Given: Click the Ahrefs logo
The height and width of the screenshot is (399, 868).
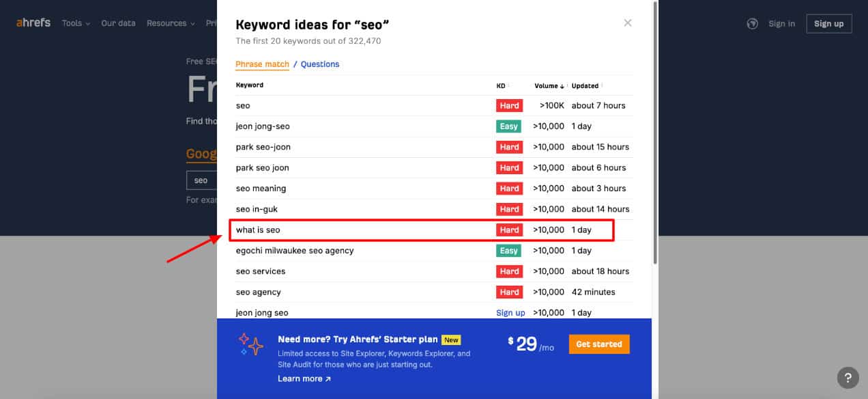Looking at the screenshot, I should 33,23.
